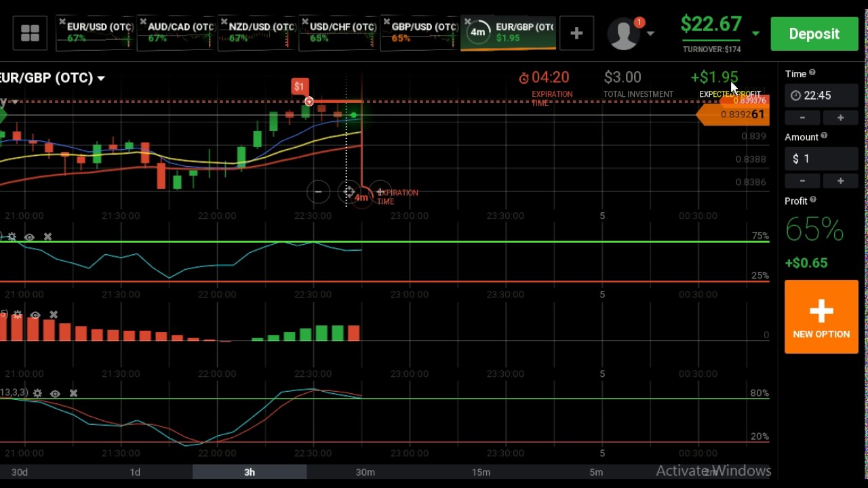Click the Amount help question mark
Viewport: 868px width, 488px height.
click(824, 136)
